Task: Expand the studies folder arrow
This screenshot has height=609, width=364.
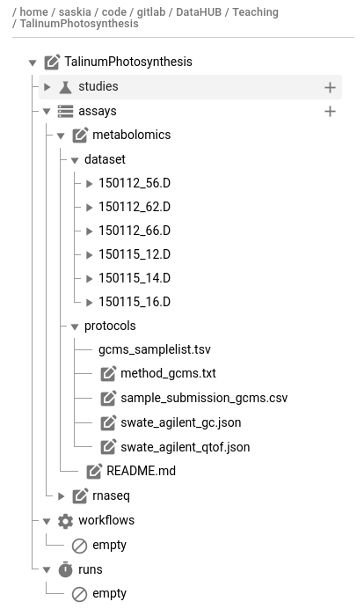Action: (x=47, y=87)
